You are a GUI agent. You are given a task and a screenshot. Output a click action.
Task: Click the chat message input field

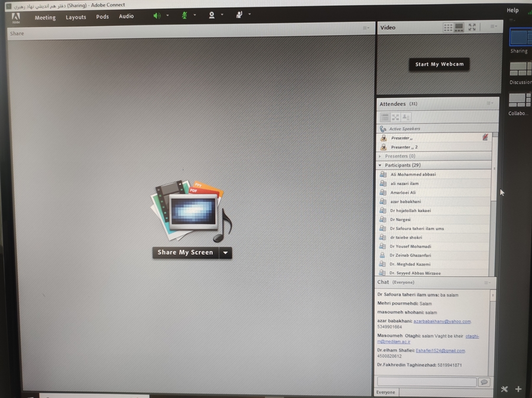[x=427, y=382]
